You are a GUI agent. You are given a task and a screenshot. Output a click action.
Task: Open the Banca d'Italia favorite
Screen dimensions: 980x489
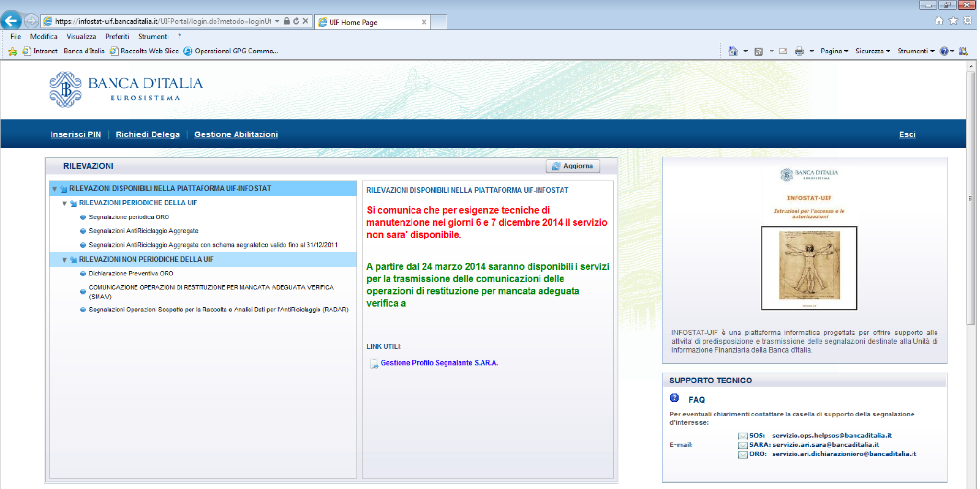[84, 51]
